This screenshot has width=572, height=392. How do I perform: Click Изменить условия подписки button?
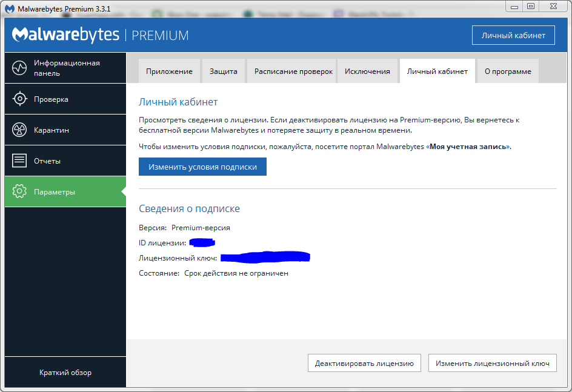tap(202, 167)
